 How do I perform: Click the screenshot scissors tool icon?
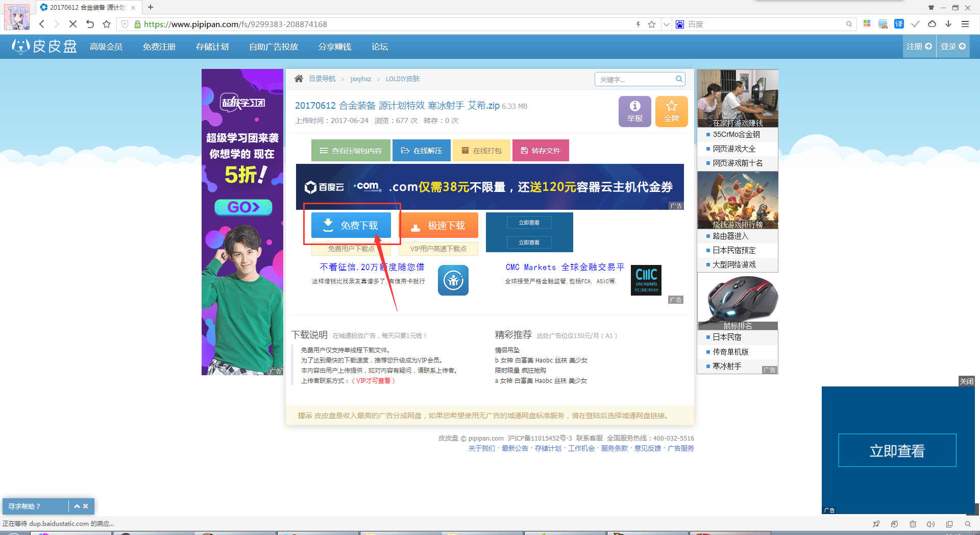[x=883, y=24]
